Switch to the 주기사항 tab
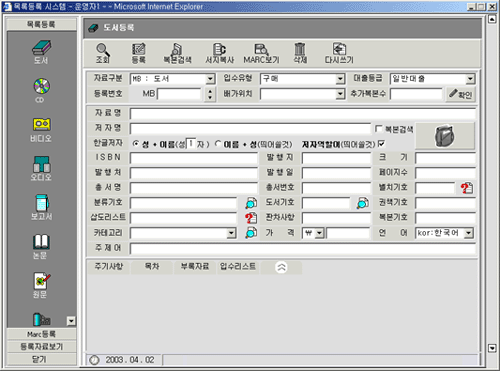The image size is (500, 371). pyautogui.click(x=109, y=267)
